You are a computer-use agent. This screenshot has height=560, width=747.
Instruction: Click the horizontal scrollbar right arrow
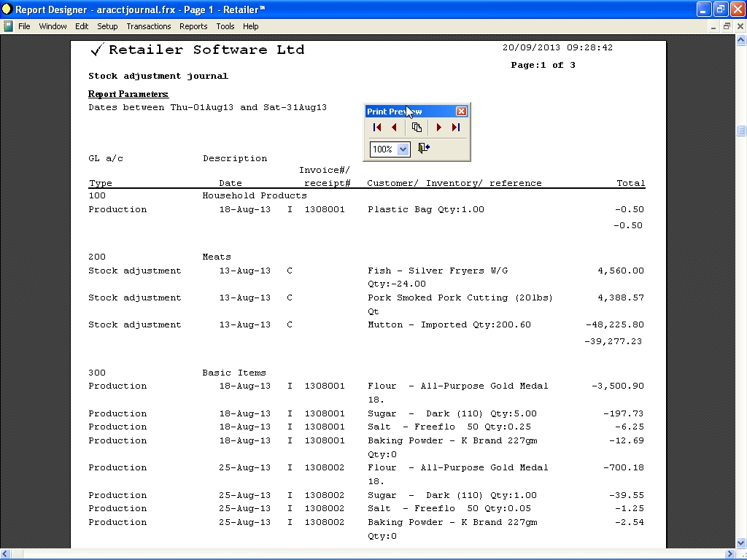pos(730,554)
